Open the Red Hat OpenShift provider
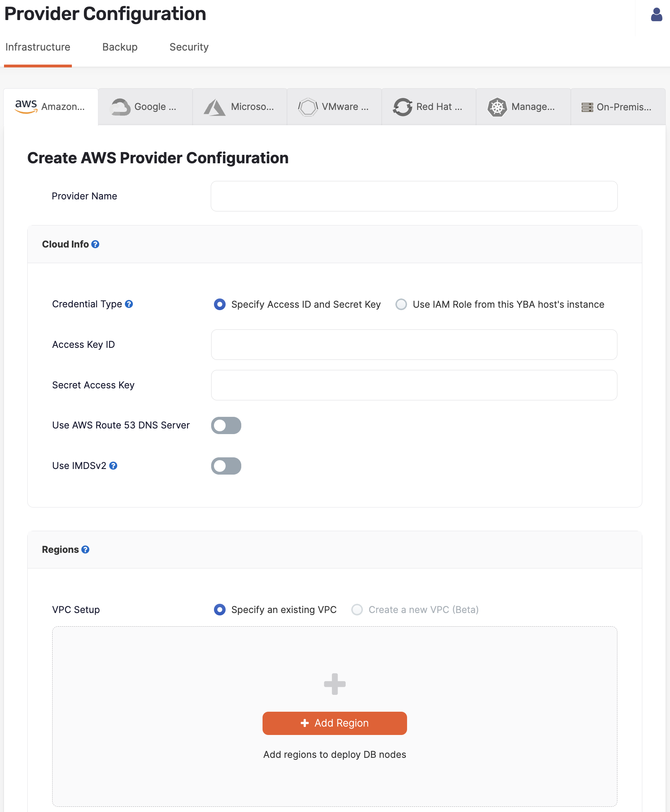The width and height of the screenshot is (670, 812). [428, 106]
